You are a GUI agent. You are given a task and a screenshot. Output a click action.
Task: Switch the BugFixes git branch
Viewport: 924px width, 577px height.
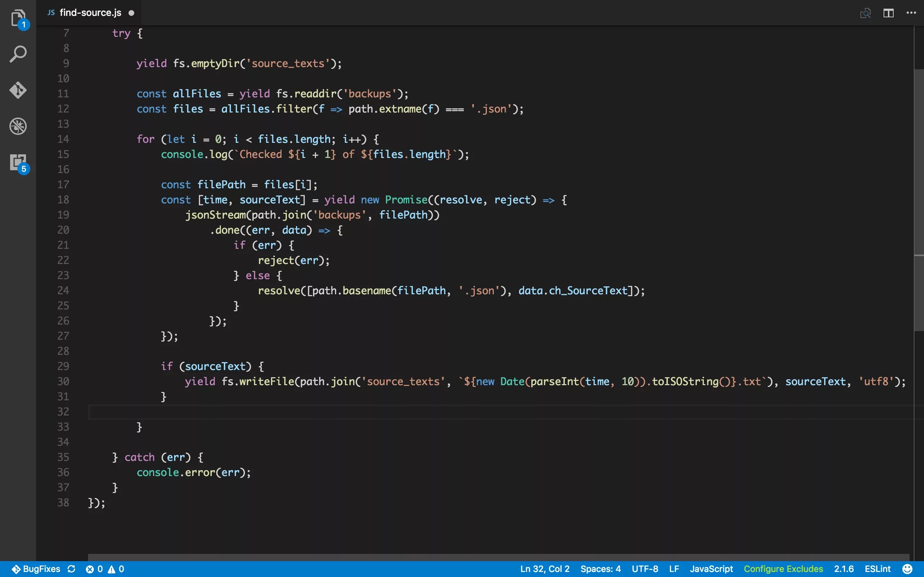click(x=36, y=569)
